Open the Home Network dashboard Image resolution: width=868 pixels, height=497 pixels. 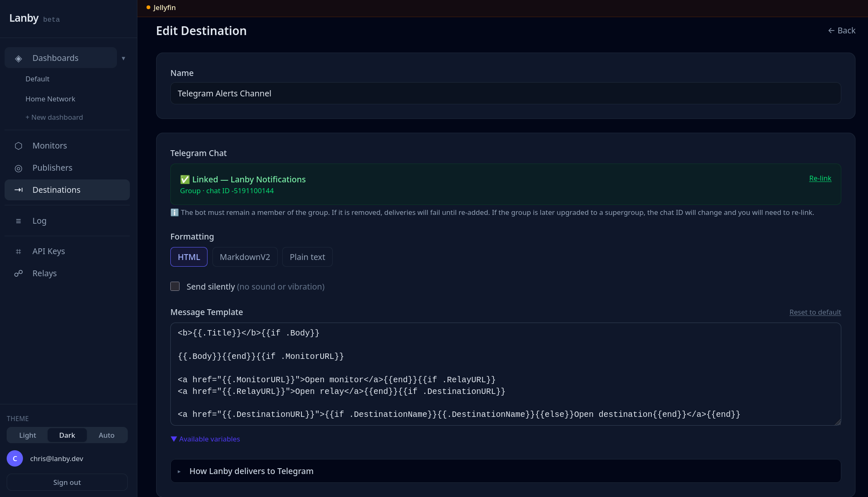pyautogui.click(x=50, y=99)
